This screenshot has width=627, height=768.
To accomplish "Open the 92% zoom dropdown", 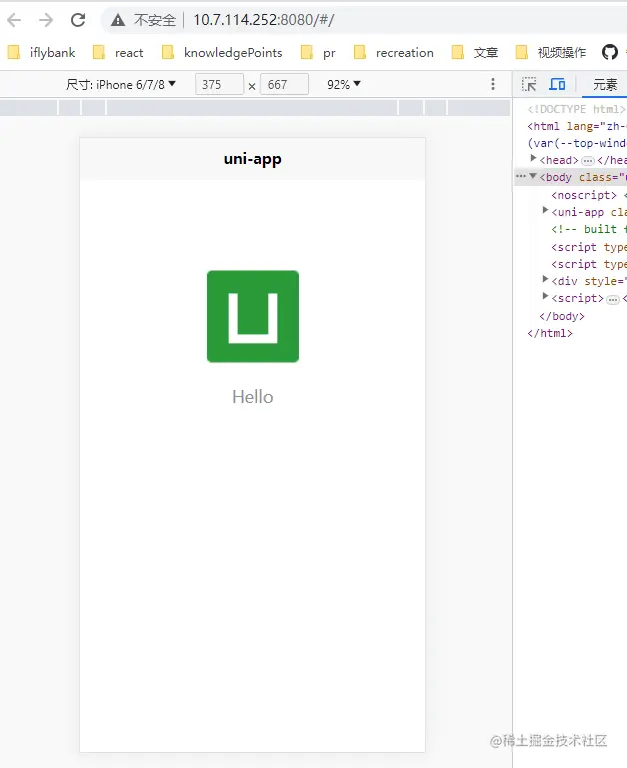I will click(343, 84).
